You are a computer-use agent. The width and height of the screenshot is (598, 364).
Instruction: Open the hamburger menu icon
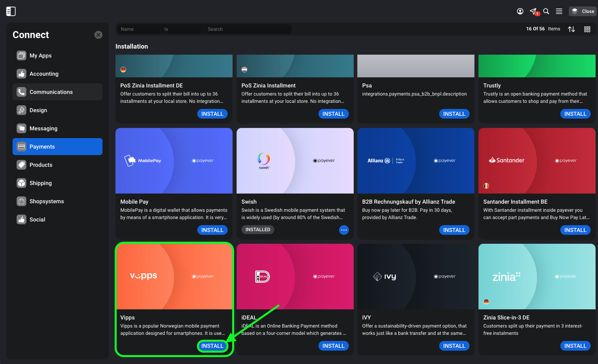click(x=559, y=11)
